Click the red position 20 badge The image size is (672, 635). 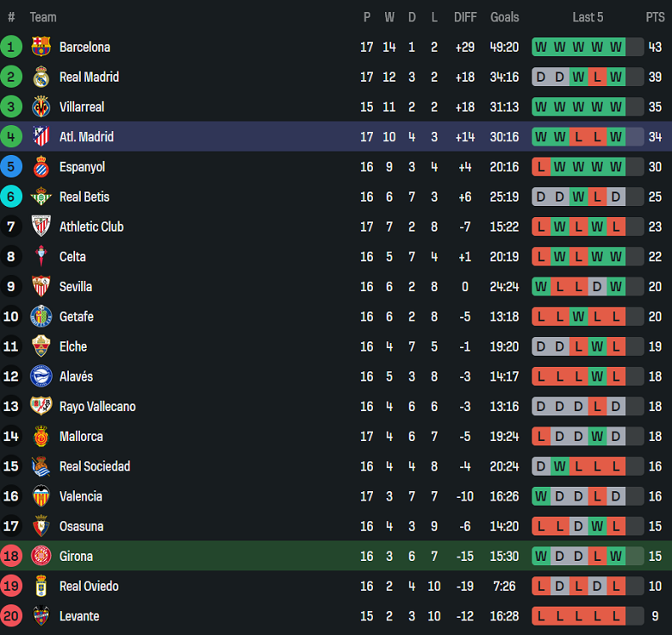(11, 616)
